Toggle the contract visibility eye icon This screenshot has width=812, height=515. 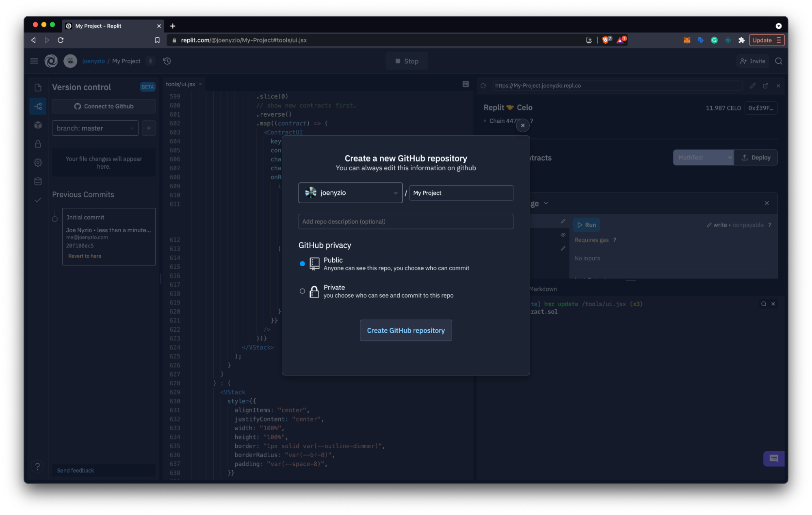(x=563, y=235)
